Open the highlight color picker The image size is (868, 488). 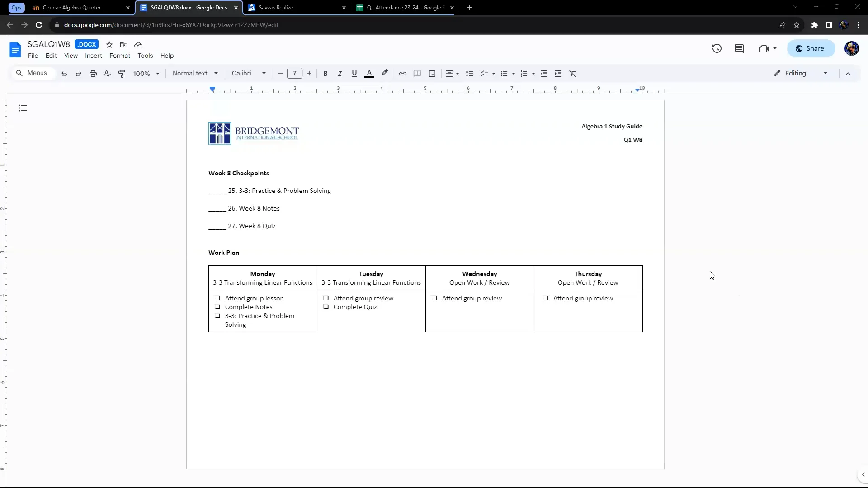click(x=385, y=74)
